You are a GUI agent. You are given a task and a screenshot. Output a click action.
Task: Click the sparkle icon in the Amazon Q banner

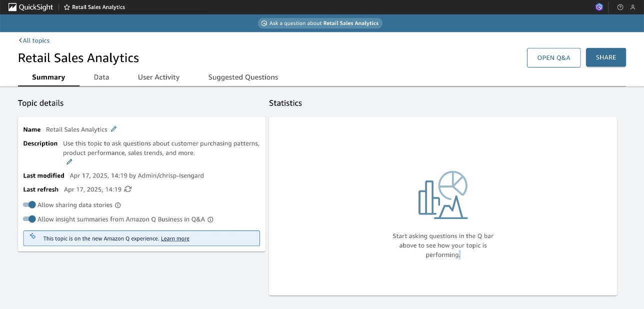coord(33,236)
